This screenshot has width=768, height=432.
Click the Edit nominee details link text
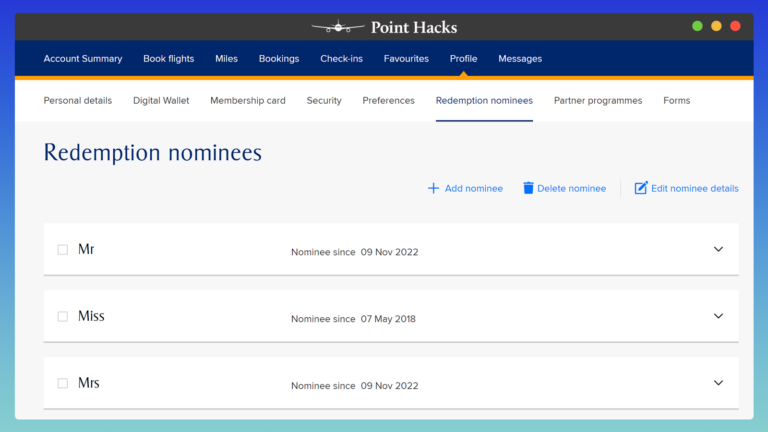click(x=695, y=189)
